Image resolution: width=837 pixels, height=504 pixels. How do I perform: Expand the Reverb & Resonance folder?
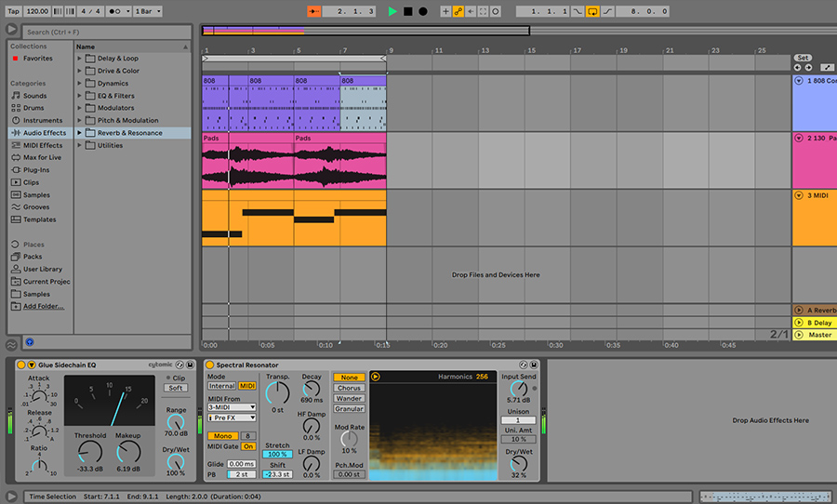coord(80,133)
